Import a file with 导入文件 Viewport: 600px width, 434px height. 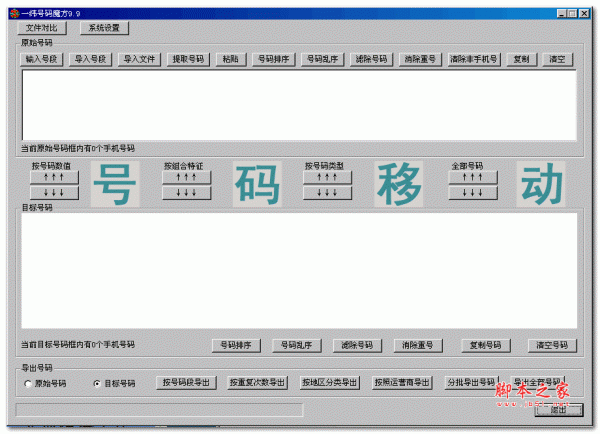click(x=139, y=59)
